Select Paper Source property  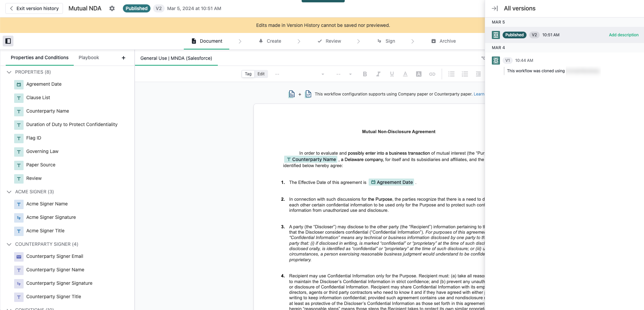[41, 165]
